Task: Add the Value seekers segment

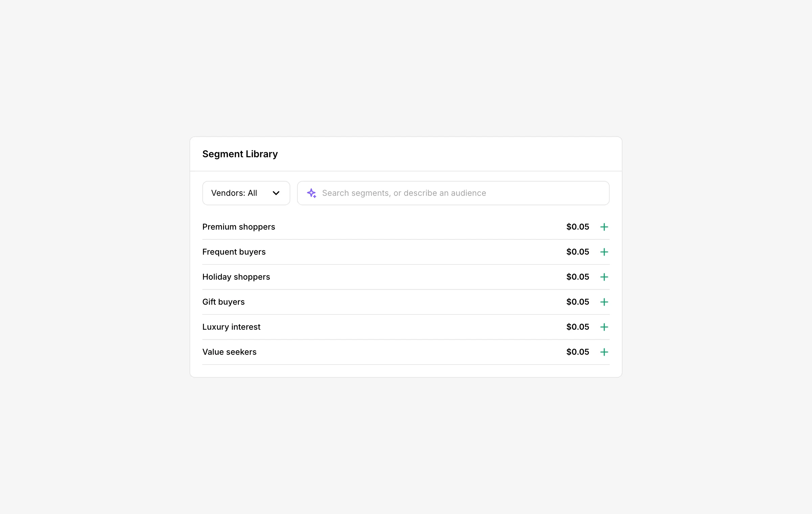Action: tap(604, 352)
